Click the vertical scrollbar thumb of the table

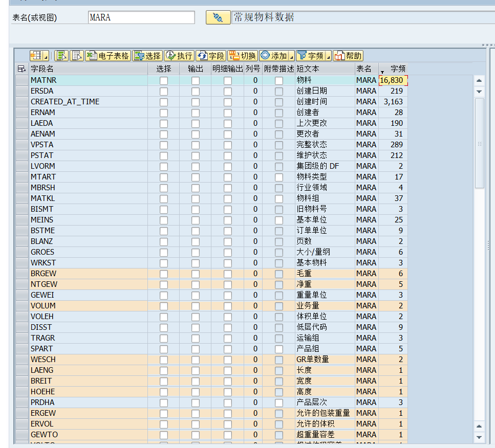tap(479, 143)
